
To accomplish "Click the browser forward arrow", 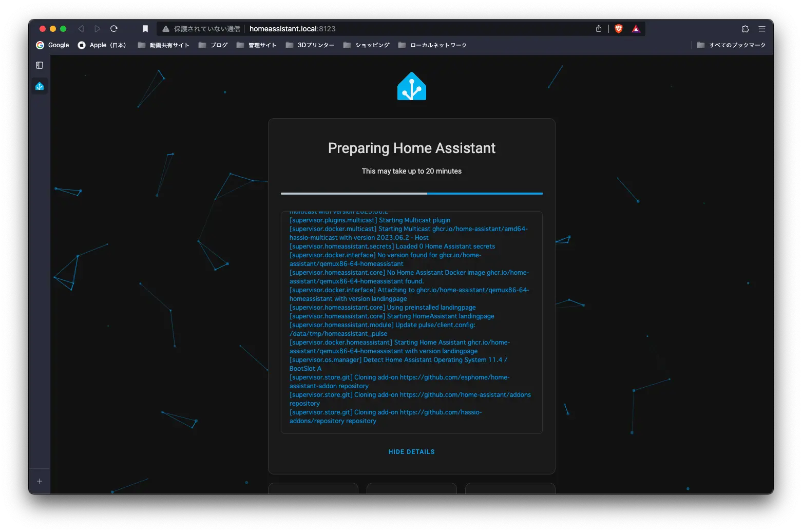I will pyautogui.click(x=98, y=29).
